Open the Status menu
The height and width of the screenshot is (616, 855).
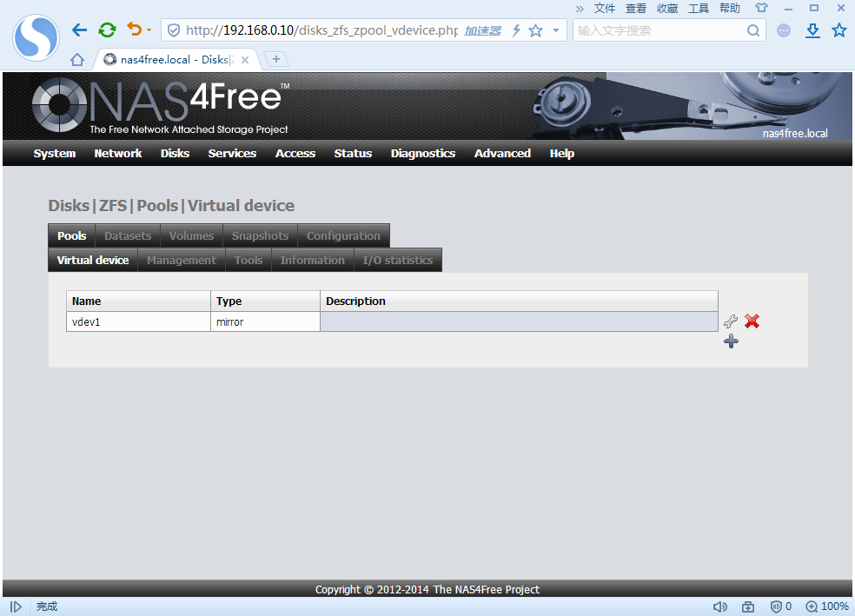tap(353, 153)
